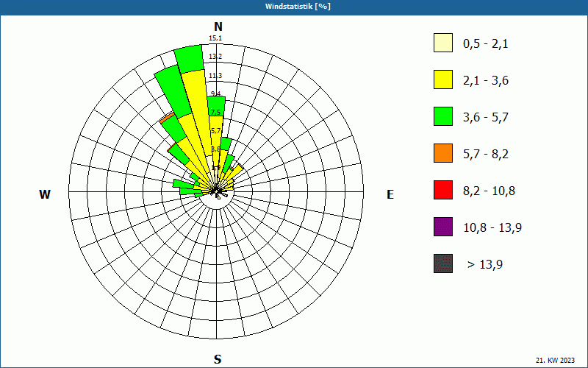Click the legend label '5,7 - 8,2'
Screen dimensions: 588x368
tap(486, 155)
